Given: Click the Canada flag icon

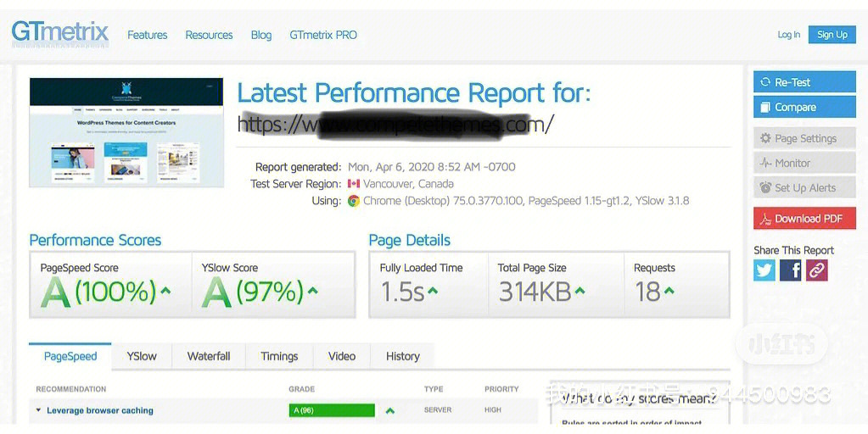Looking at the screenshot, I should pyautogui.click(x=354, y=184).
